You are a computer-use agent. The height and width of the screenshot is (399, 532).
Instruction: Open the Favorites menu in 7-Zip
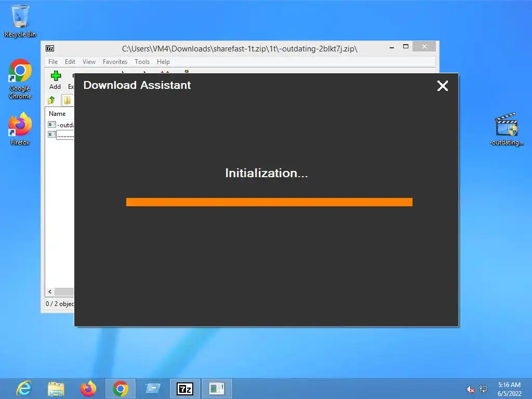tap(115, 62)
